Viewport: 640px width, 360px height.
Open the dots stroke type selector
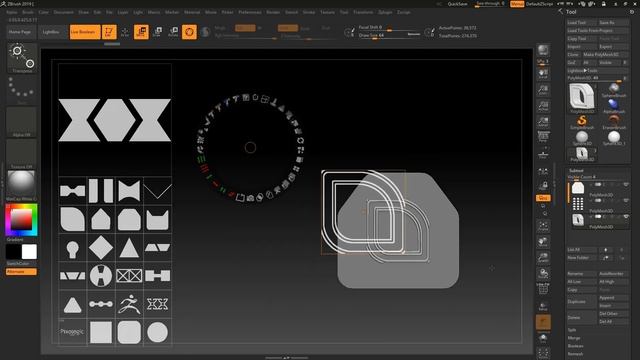pos(22,90)
